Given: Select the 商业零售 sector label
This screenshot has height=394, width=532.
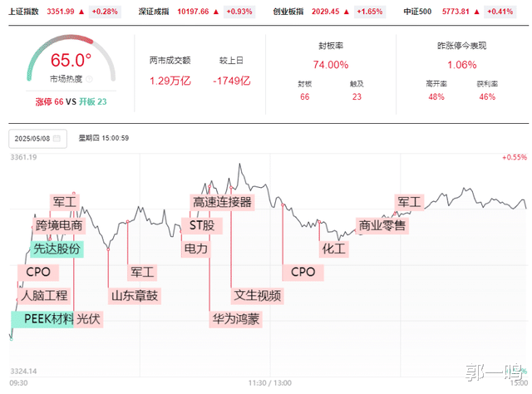Looking at the screenshot, I should click(382, 225).
